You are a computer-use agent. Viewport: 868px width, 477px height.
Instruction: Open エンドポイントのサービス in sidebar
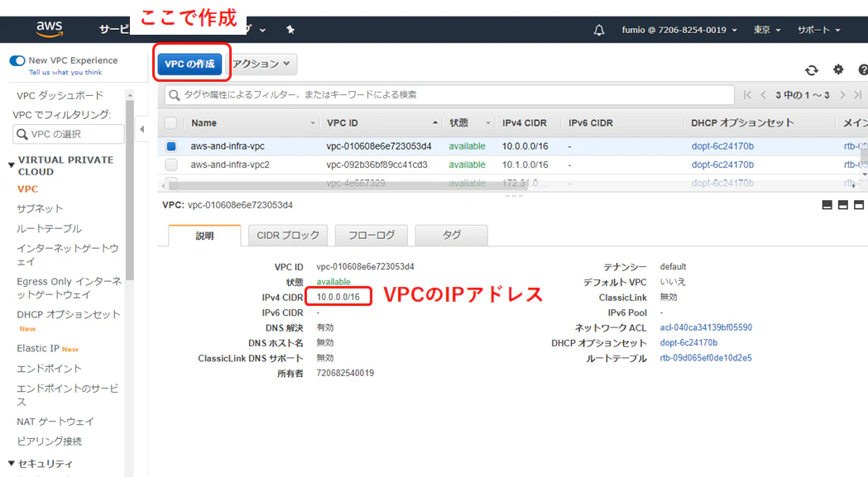tap(68, 395)
